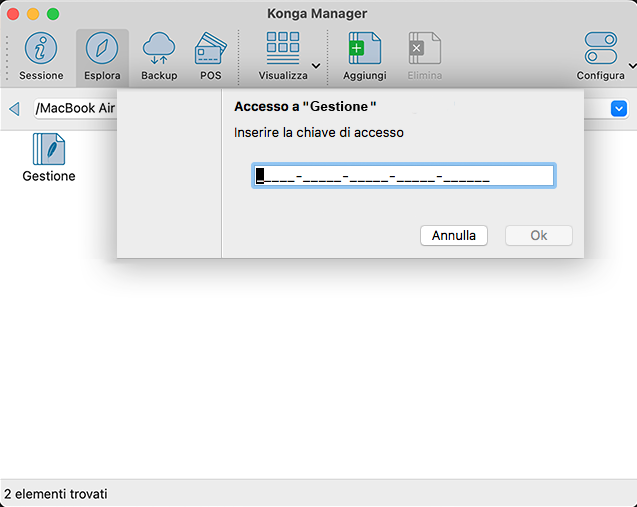This screenshot has width=637, height=507.
Task: Maximize window using the green button
Action: (53, 14)
